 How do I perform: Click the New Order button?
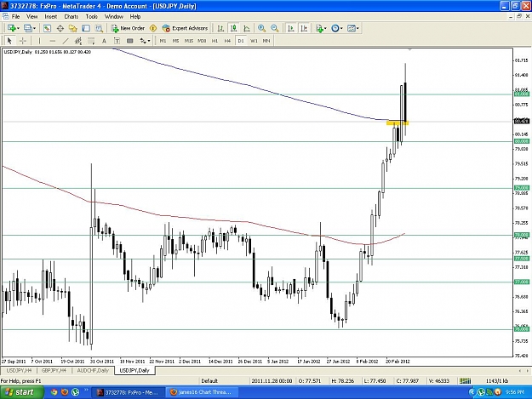click(x=128, y=28)
